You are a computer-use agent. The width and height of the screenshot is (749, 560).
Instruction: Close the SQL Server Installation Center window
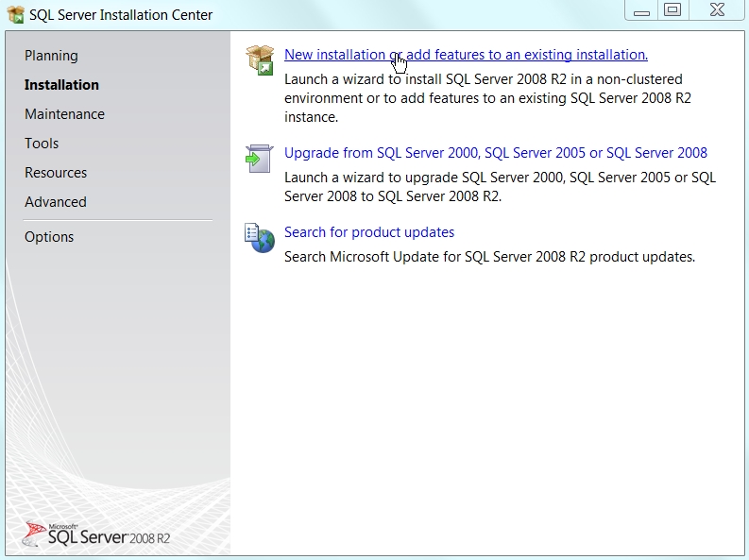point(717,10)
